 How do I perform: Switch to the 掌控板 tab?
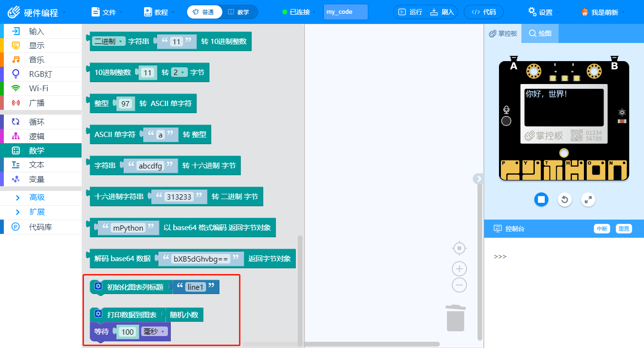pos(503,33)
